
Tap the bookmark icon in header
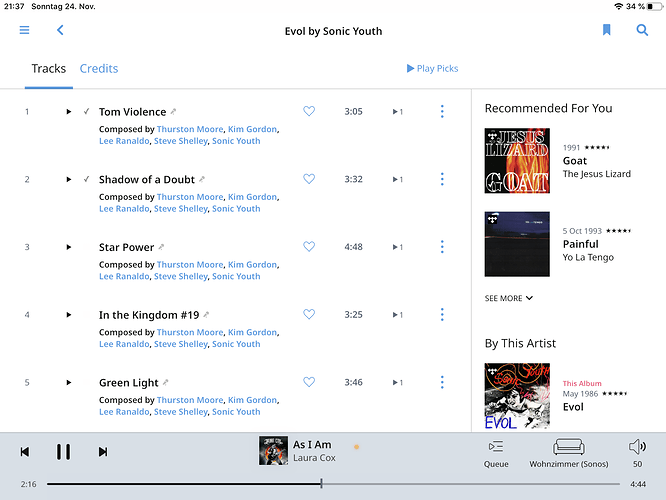607,30
